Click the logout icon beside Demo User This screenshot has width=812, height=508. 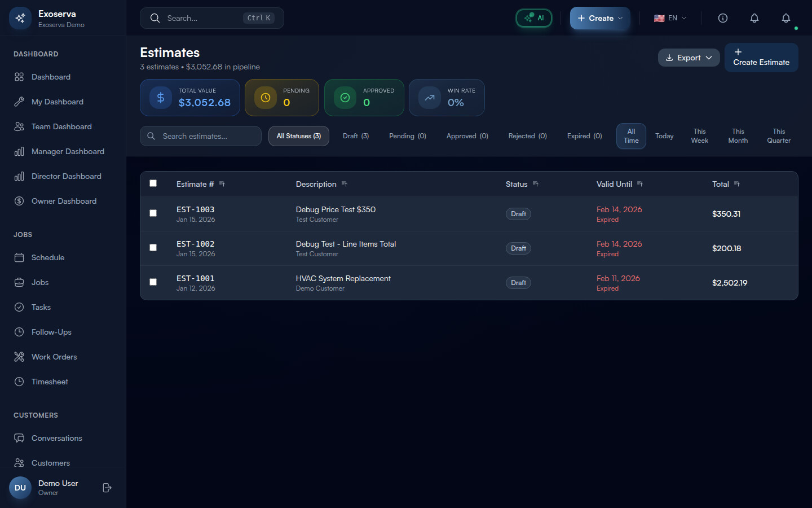tap(107, 488)
